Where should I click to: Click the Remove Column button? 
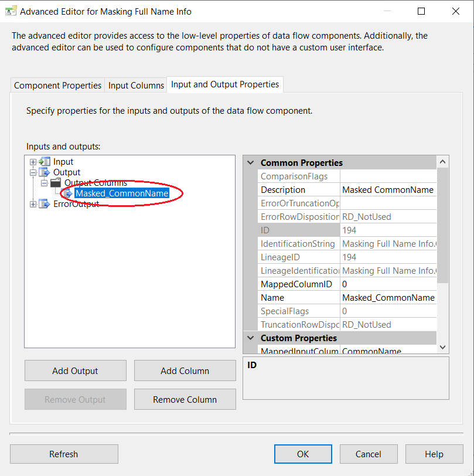(185, 400)
